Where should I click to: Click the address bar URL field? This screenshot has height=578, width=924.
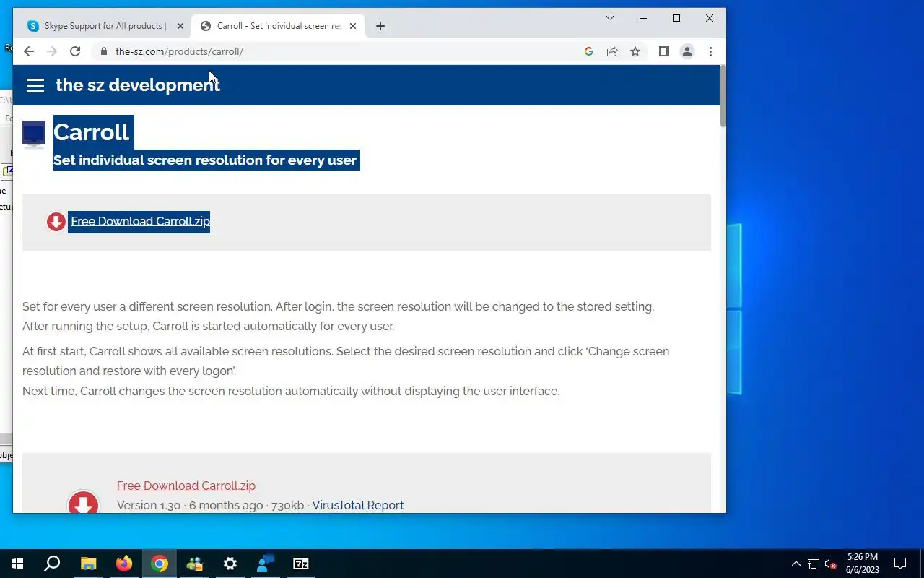339,51
